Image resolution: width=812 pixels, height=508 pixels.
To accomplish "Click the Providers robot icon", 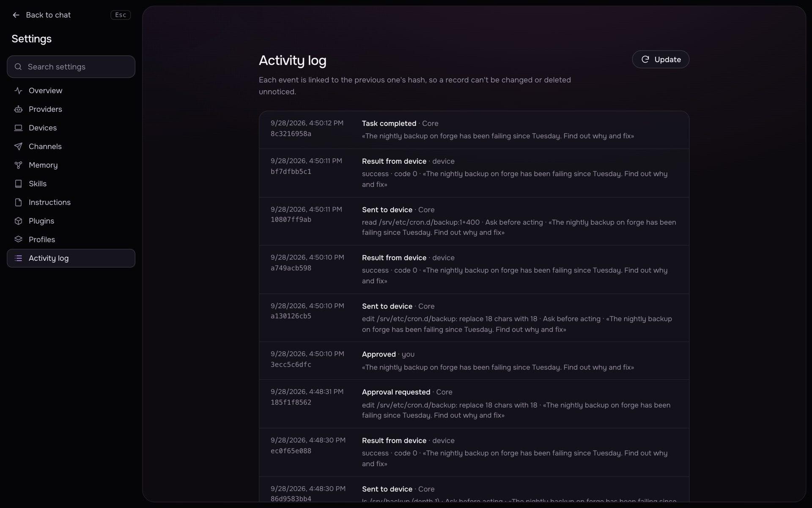I will tap(18, 109).
